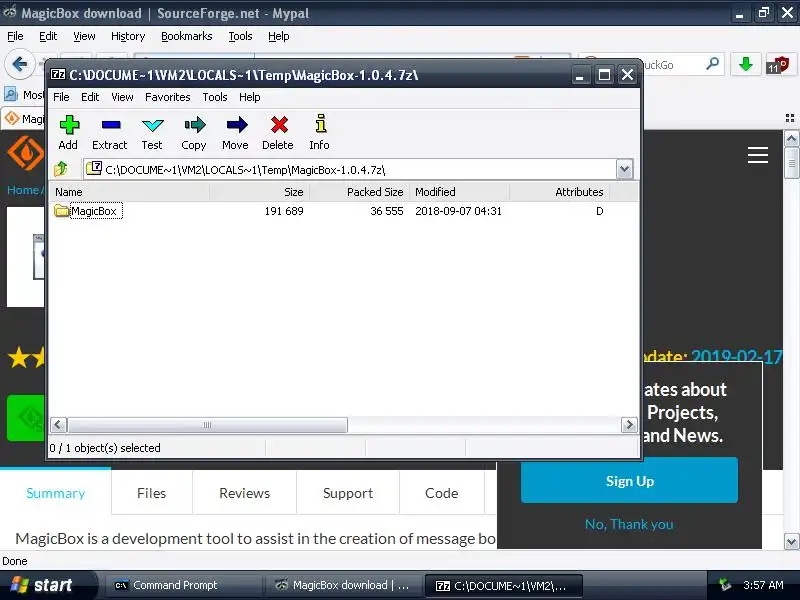Run the Test archive tool

click(x=152, y=125)
